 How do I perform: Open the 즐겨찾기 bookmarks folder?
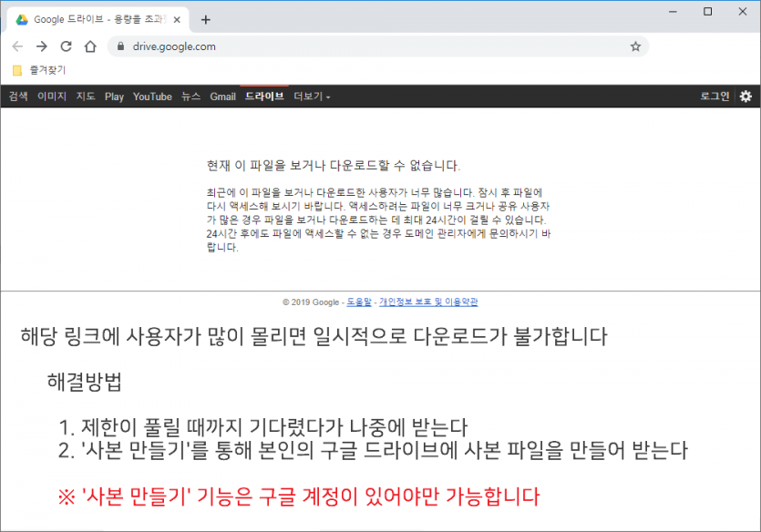39,70
